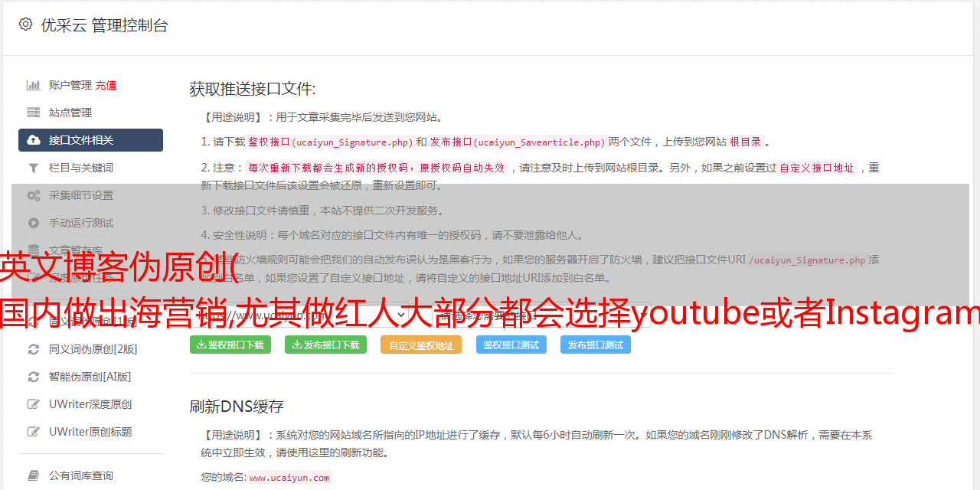Click the www.ucaiyun.com domain text
The image size is (980, 490).
pyautogui.click(x=289, y=477)
